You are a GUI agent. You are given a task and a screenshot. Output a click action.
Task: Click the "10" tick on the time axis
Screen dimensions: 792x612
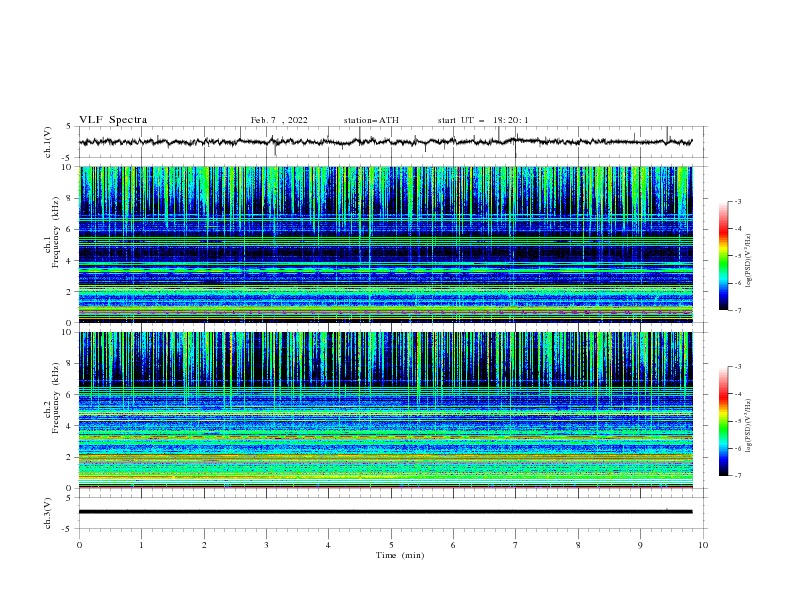click(x=703, y=545)
